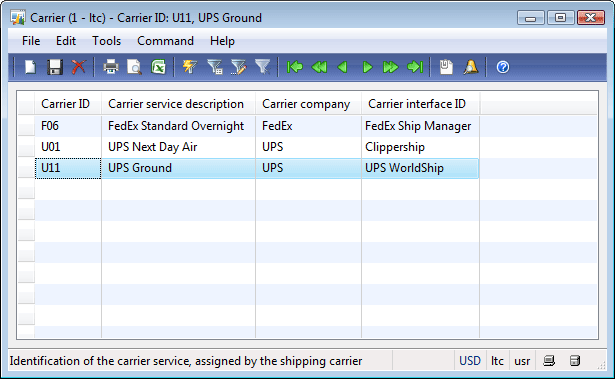Open the Tools menu
Viewport: 615px width, 379px height.
(106, 41)
